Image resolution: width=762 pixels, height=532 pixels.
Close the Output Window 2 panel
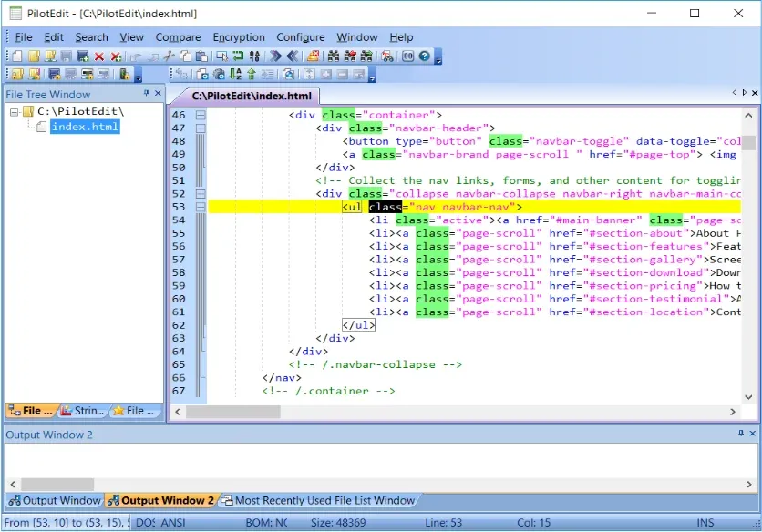click(753, 433)
